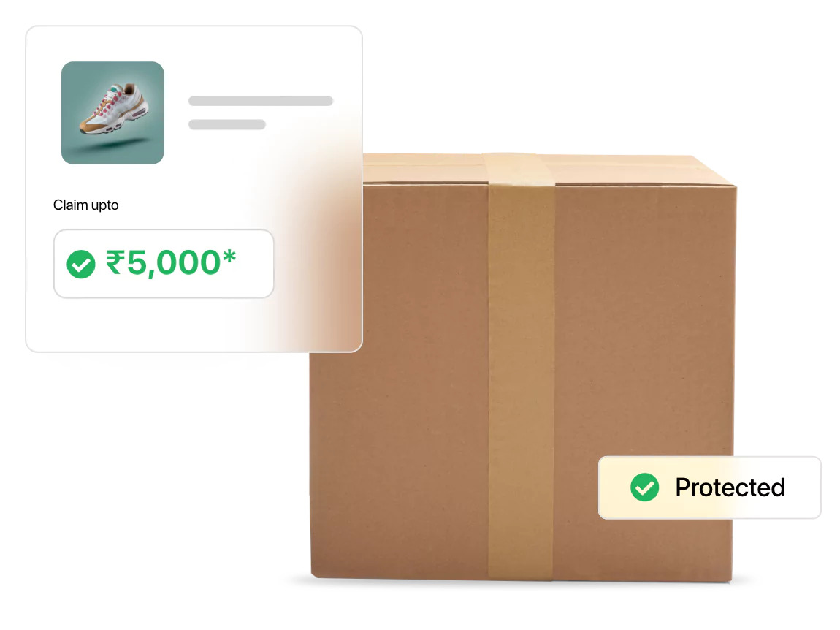This screenshot has width=840, height=630.
Task: Select the 5,000 claim amount digits
Action: coord(174,262)
